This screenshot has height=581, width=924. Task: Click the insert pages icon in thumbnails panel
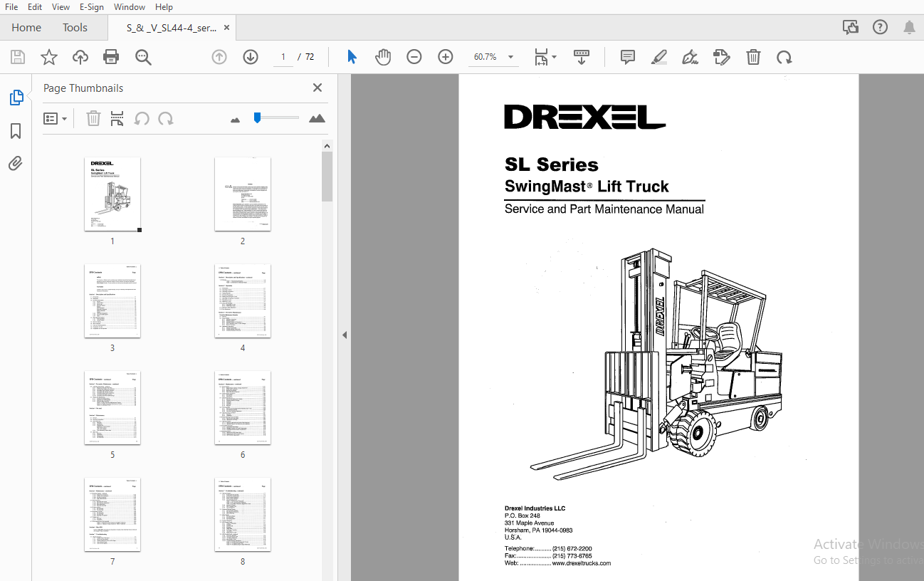(117, 119)
